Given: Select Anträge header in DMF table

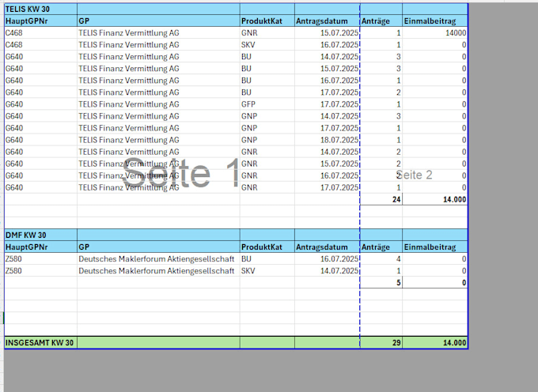Looking at the screenshot, I should [x=381, y=247].
